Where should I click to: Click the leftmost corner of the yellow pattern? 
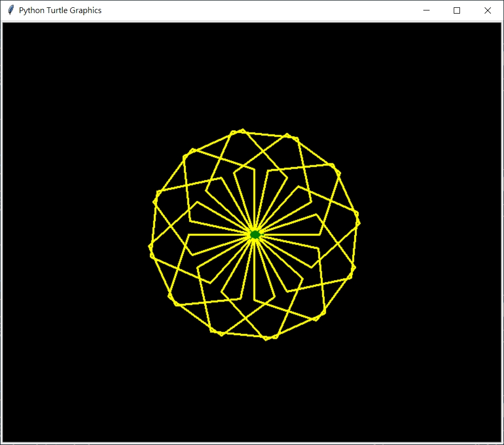tap(150, 246)
